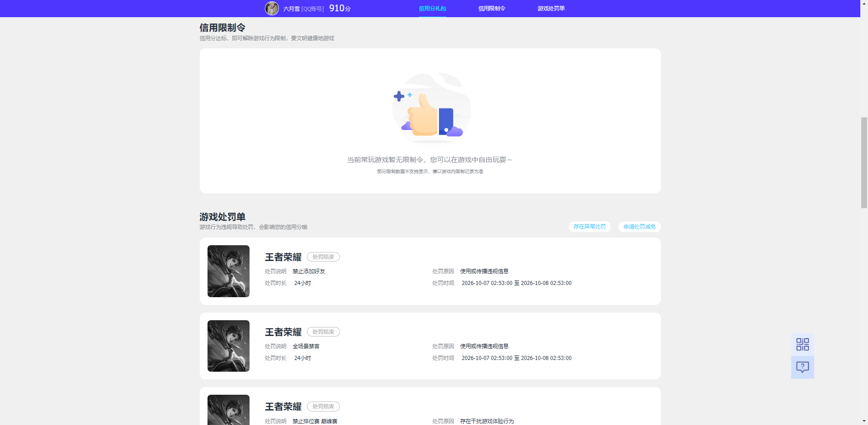Click the 禁止排位赛 巅峰赛 penalty description
The width and height of the screenshot is (868, 425).
click(315, 421)
